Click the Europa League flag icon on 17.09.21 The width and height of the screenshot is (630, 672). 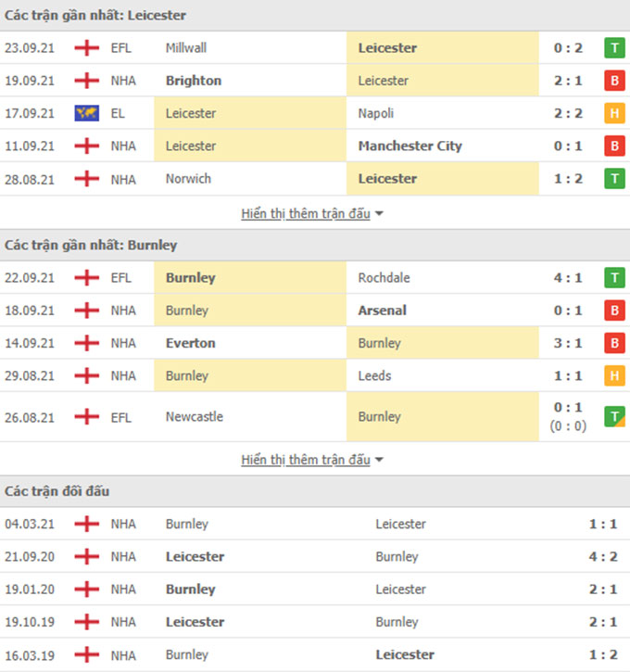coord(86,113)
